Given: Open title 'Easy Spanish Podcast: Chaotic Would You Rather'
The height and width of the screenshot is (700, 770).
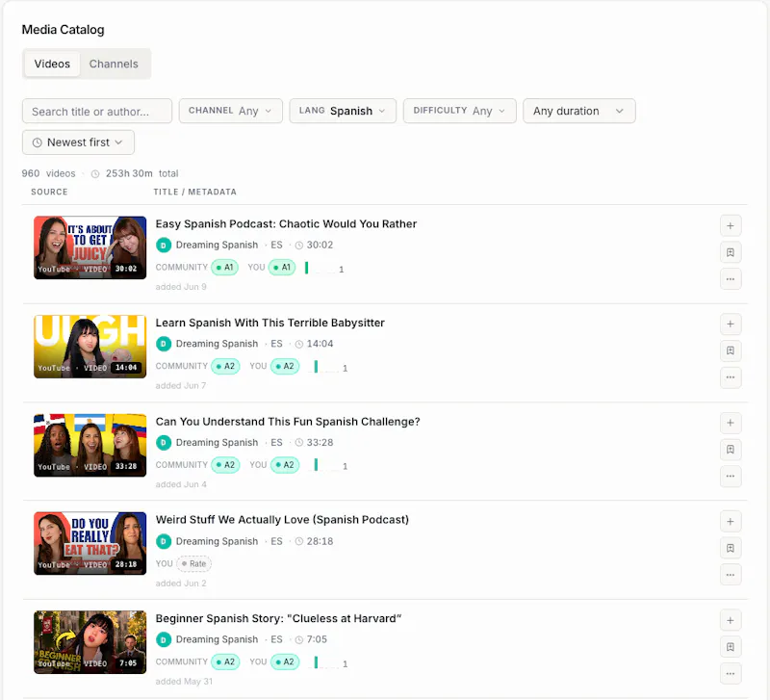Looking at the screenshot, I should (x=286, y=224).
